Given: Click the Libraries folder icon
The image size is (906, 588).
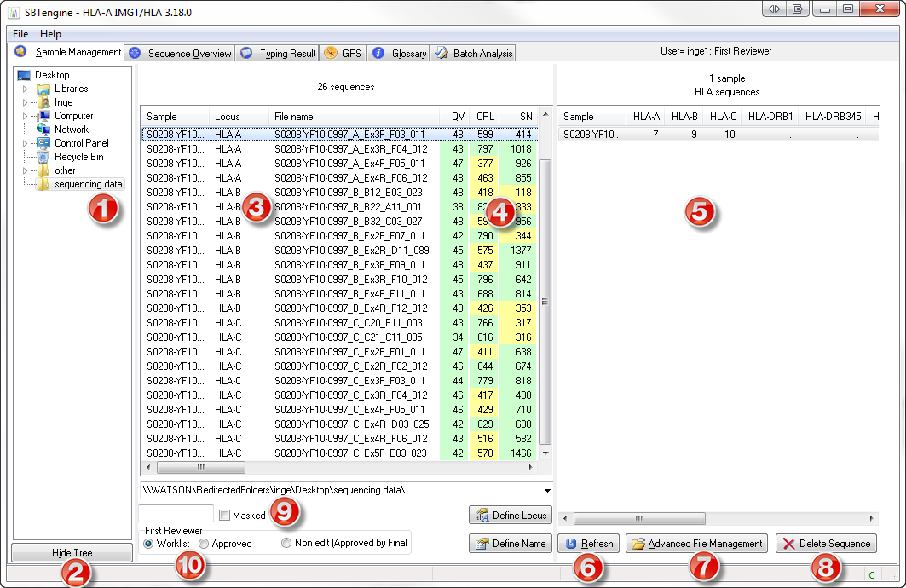Looking at the screenshot, I should (x=43, y=89).
